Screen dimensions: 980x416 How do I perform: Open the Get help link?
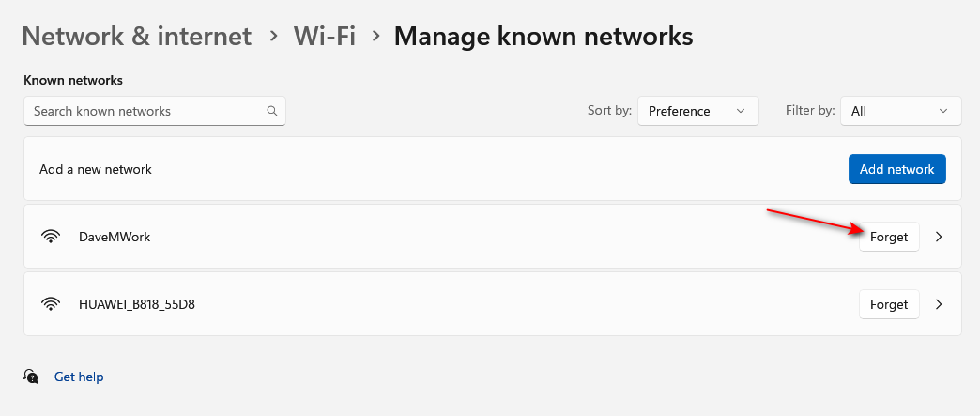click(79, 377)
